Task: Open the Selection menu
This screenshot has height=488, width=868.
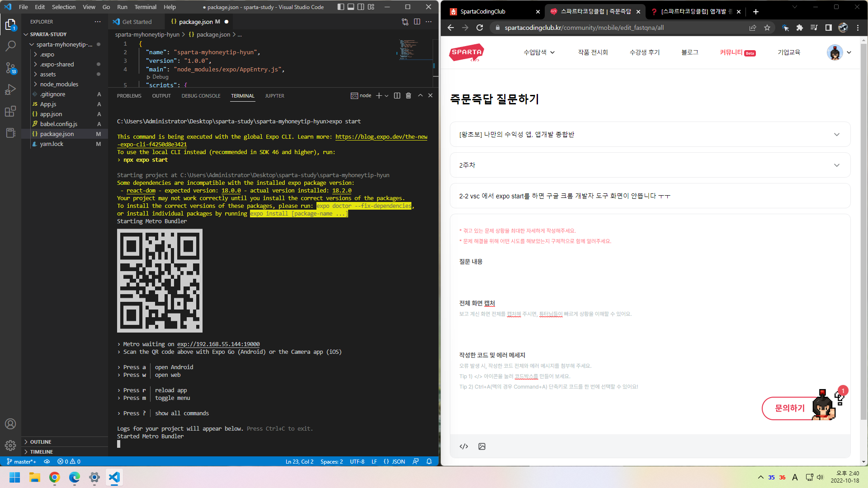Action: tap(64, 7)
